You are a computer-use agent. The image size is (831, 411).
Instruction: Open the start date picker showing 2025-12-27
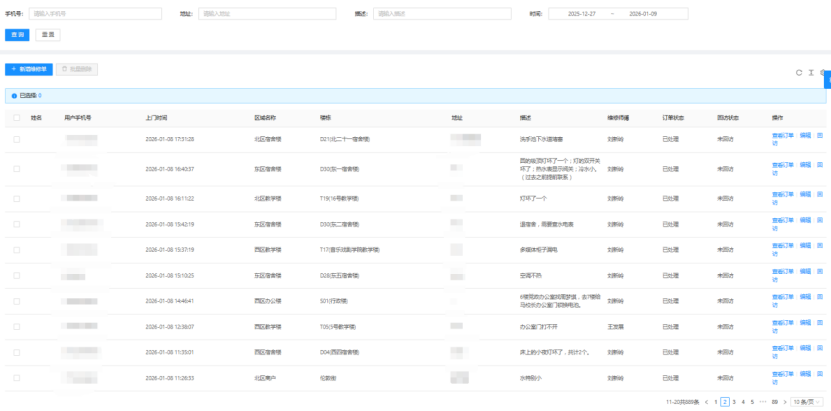580,14
